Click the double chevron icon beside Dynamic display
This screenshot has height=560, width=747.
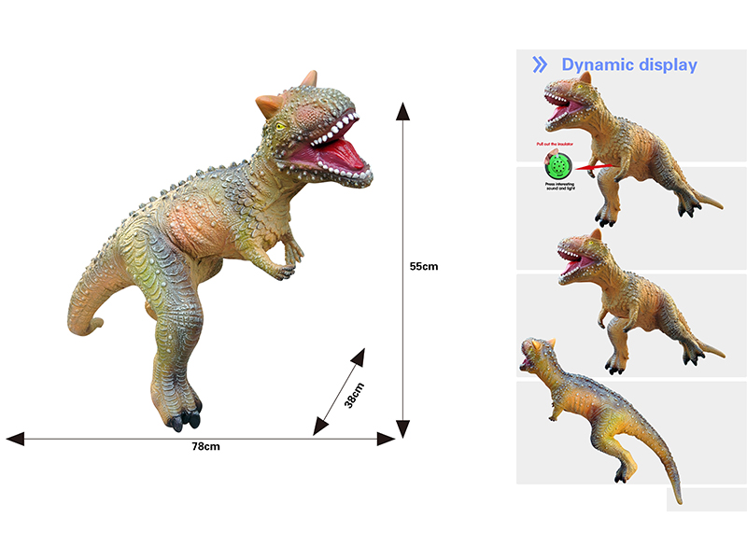[540, 64]
